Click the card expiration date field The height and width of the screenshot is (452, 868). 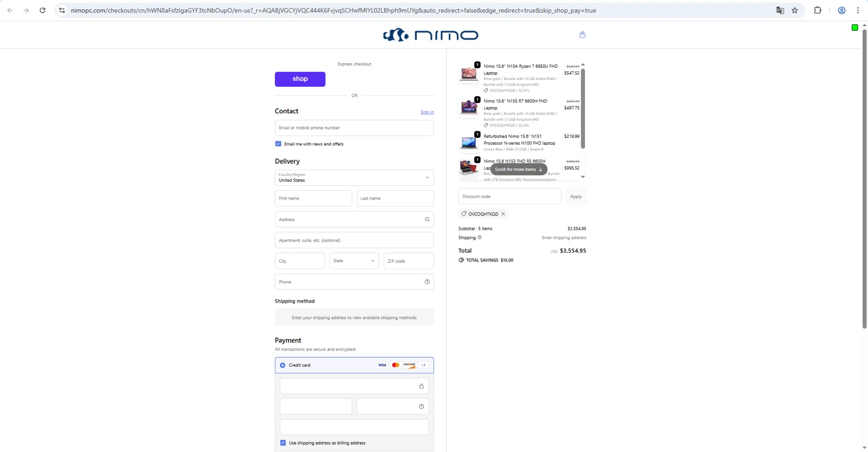(316, 406)
